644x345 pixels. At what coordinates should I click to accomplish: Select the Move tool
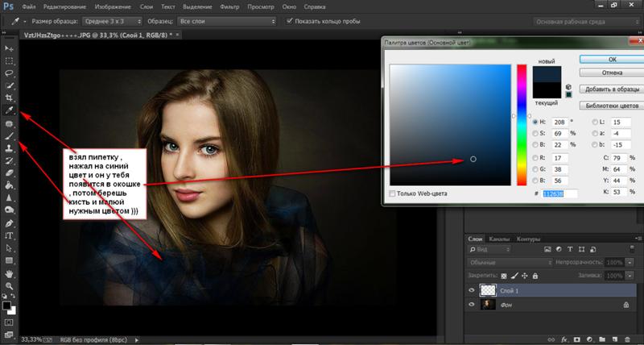click(10, 48)
